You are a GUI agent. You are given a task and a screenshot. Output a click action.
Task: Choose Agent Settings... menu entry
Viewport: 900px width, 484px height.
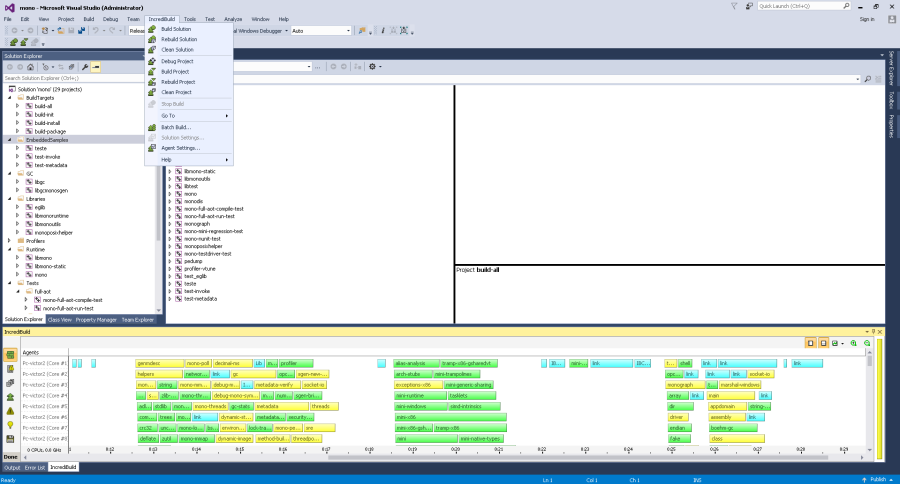[180, 147]
